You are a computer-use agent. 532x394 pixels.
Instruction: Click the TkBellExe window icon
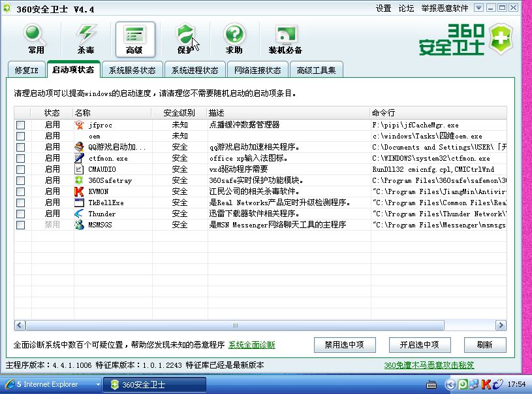click(x=79, y=203)
